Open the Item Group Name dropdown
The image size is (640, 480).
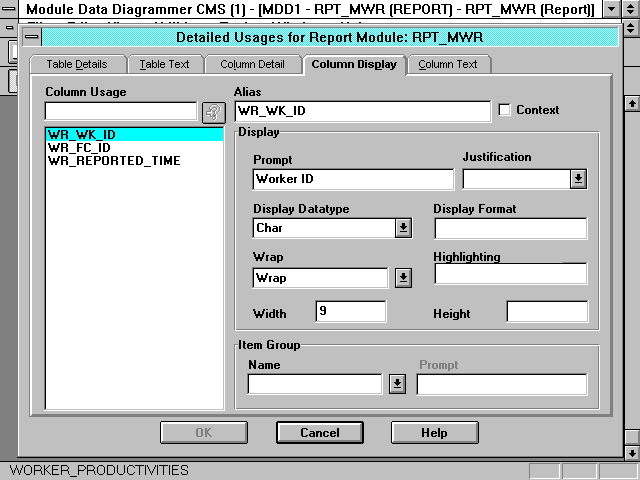[x=397, y=384]
